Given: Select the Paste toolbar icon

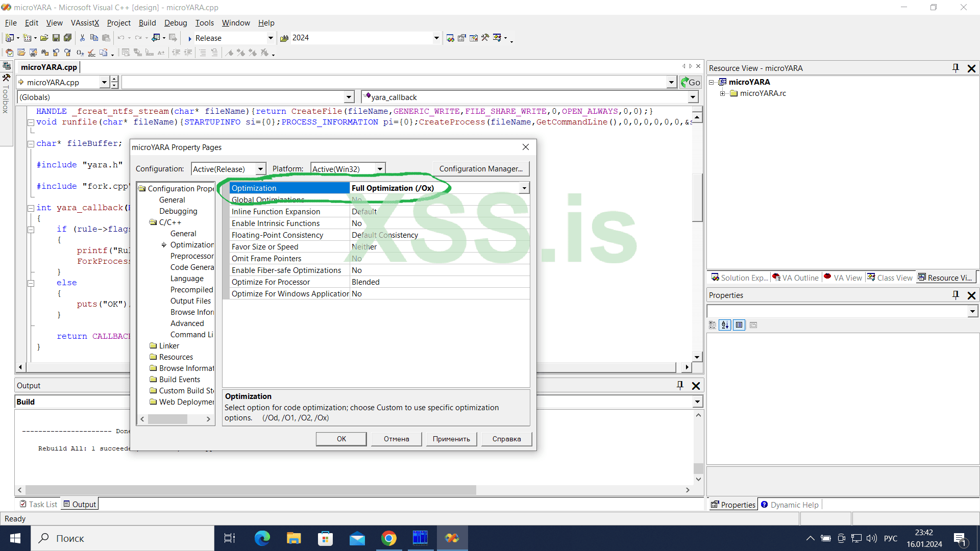Looking at the screenshot, I should [106, 37].
